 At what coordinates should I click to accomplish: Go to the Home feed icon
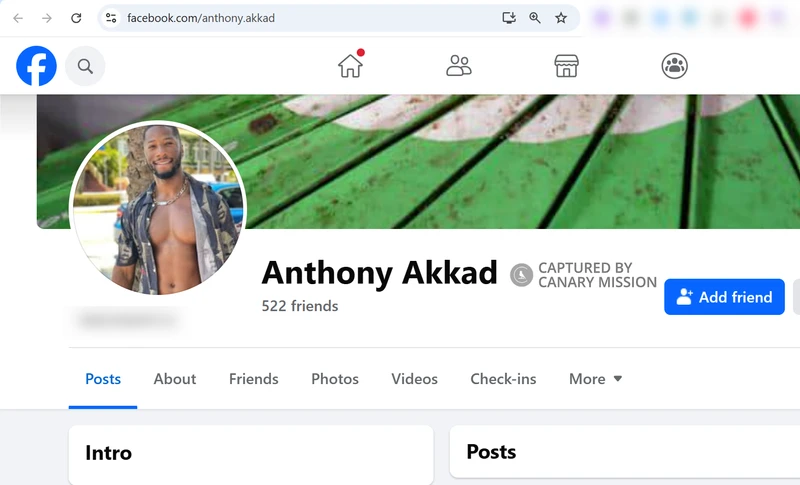(351, 66)
